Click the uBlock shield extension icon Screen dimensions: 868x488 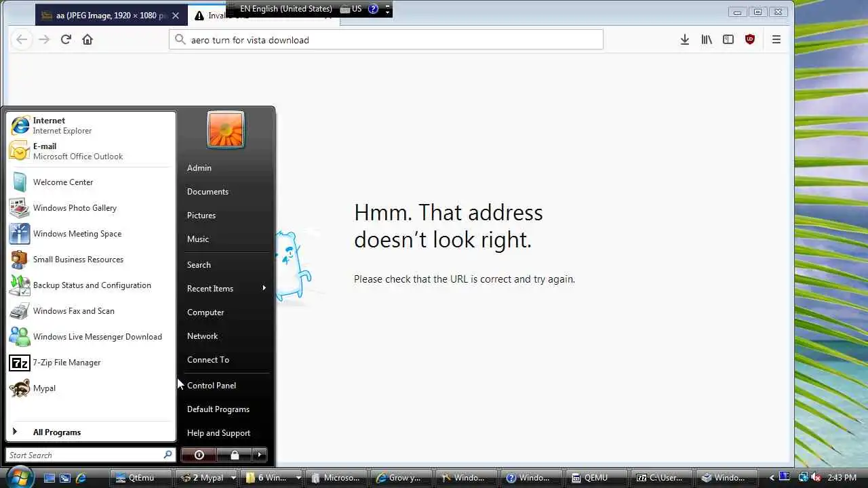[750, 40]
